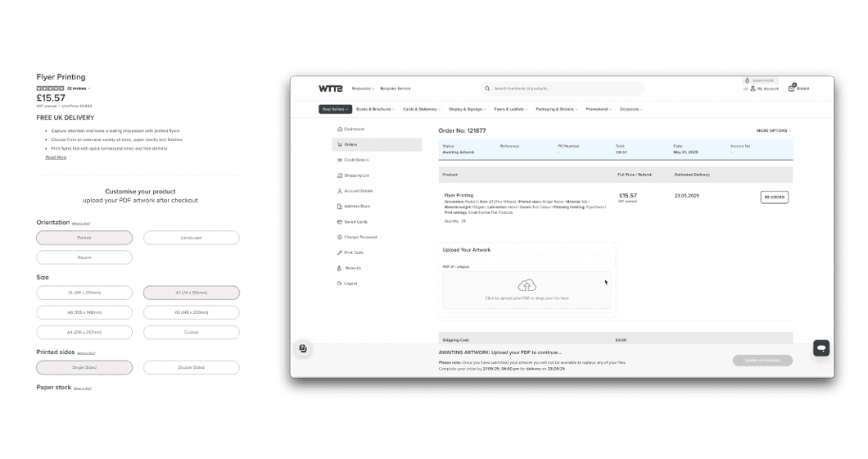Click the WTTB logo
This screenshot has width=868, height=459.
(x=331, y=89)
